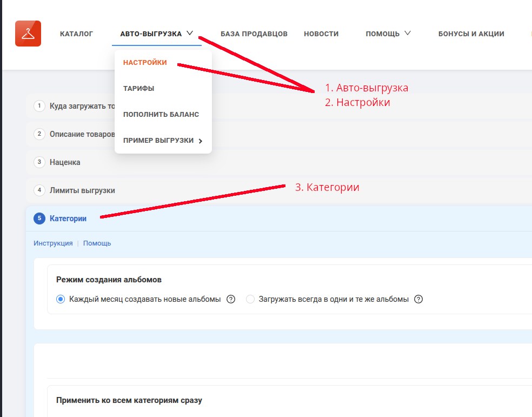Open the Инструкция link
This screenshot has width=532, height=417.
pyautogui.click(x=53, y=243)
